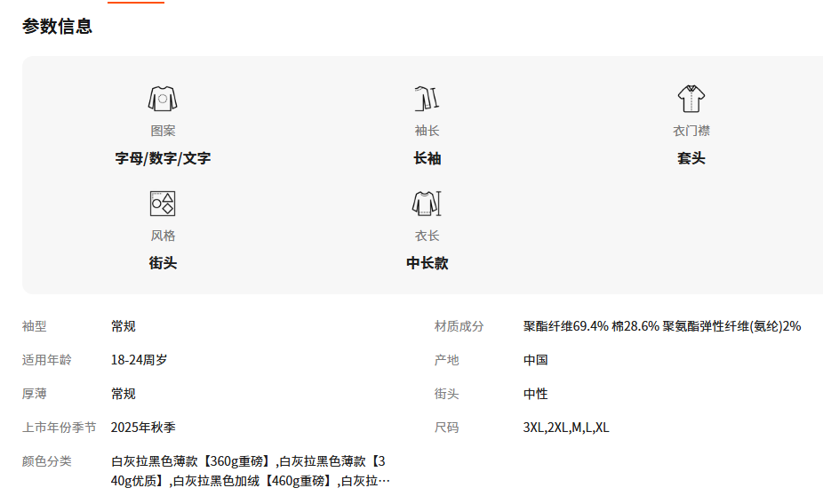Click the pattern (图案) shirt icon
Viewport: 823px width, 504px height.
(163, 99)
